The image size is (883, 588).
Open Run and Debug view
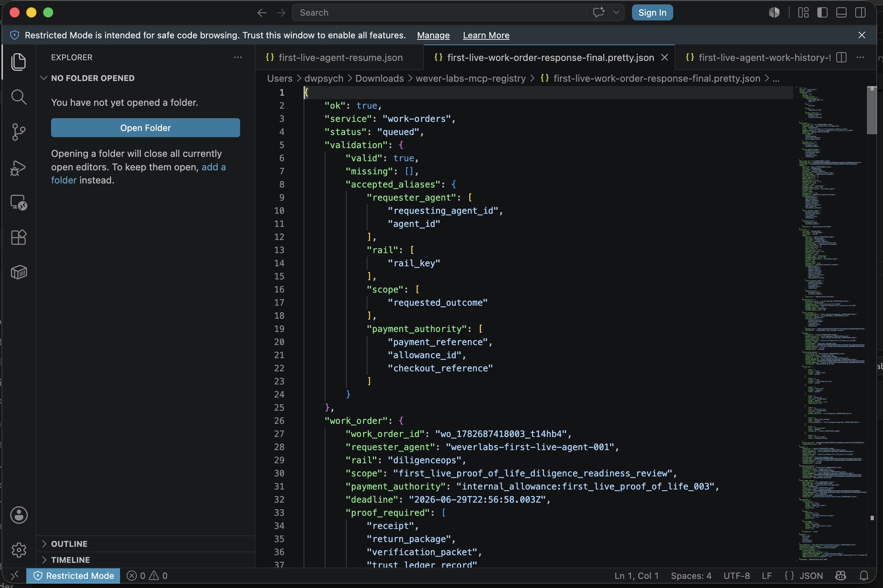click(18, 168)
